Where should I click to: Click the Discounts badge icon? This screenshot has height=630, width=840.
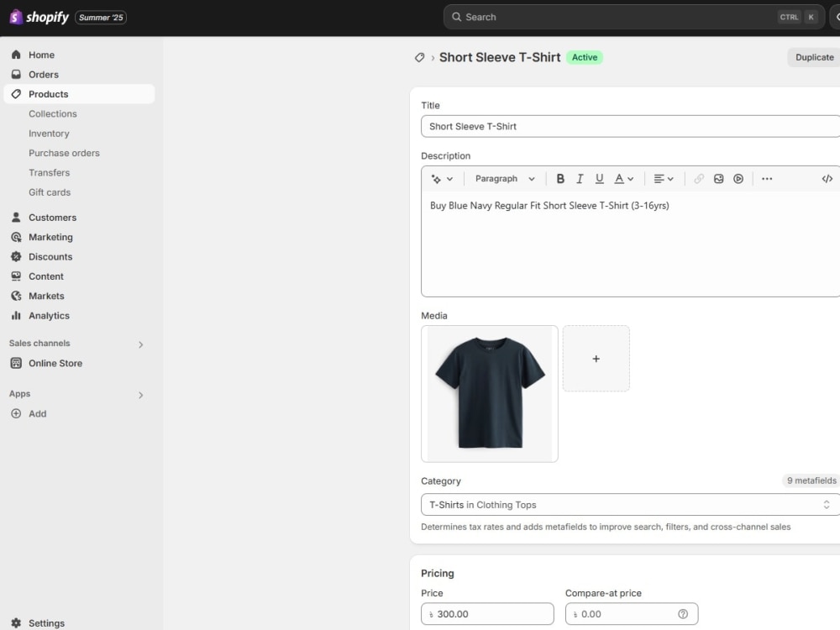pos(16,256)
